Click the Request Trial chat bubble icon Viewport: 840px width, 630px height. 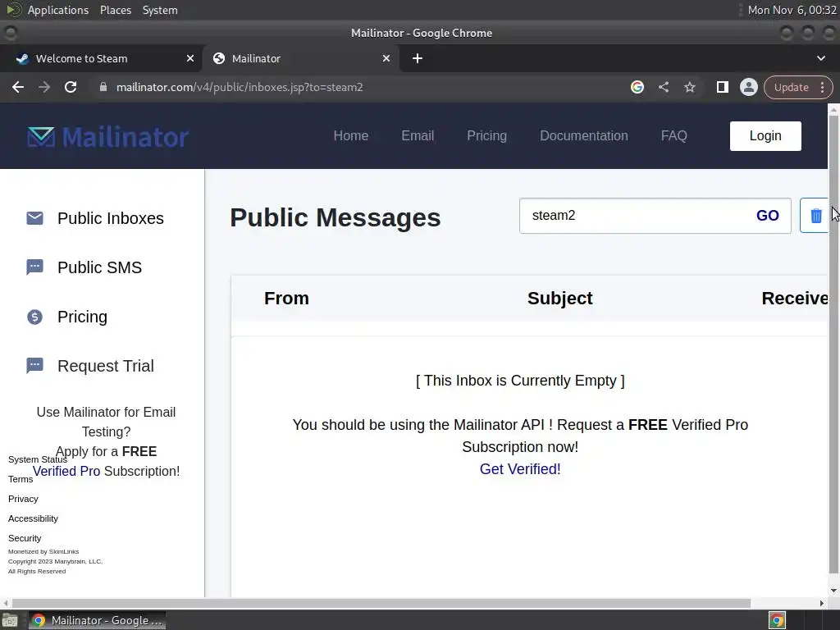pyautogui.click(x=34, y=365)
